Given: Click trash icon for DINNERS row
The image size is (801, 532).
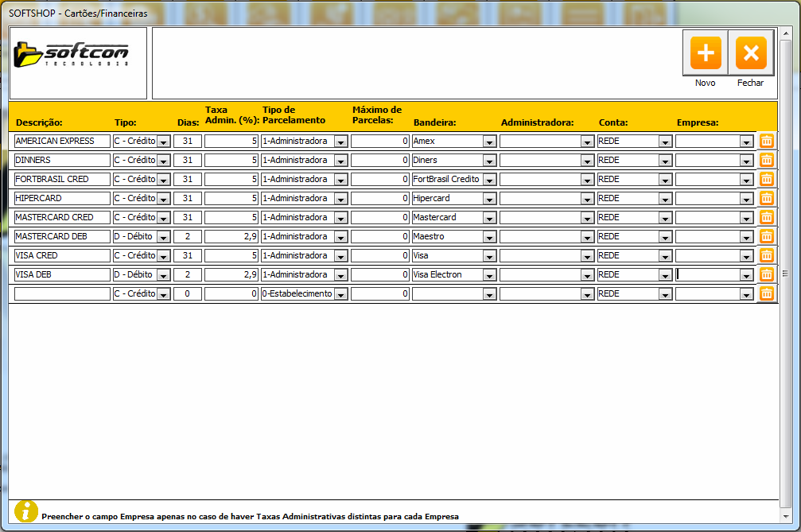Looking at the screenshot, I should coord(766,160).
